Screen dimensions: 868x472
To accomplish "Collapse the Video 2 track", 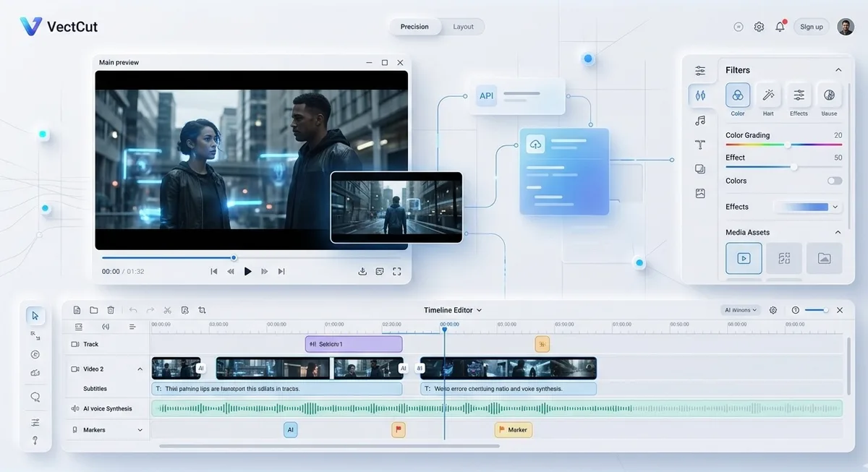I will click(x=140, y=369).
